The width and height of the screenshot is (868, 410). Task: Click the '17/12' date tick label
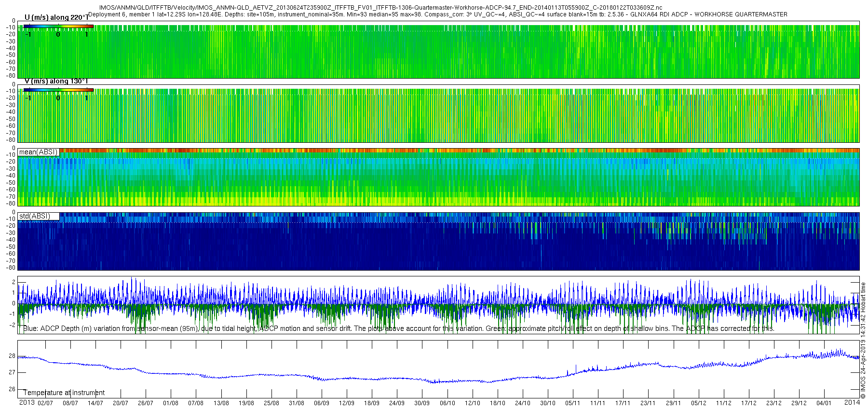(749, 403)
